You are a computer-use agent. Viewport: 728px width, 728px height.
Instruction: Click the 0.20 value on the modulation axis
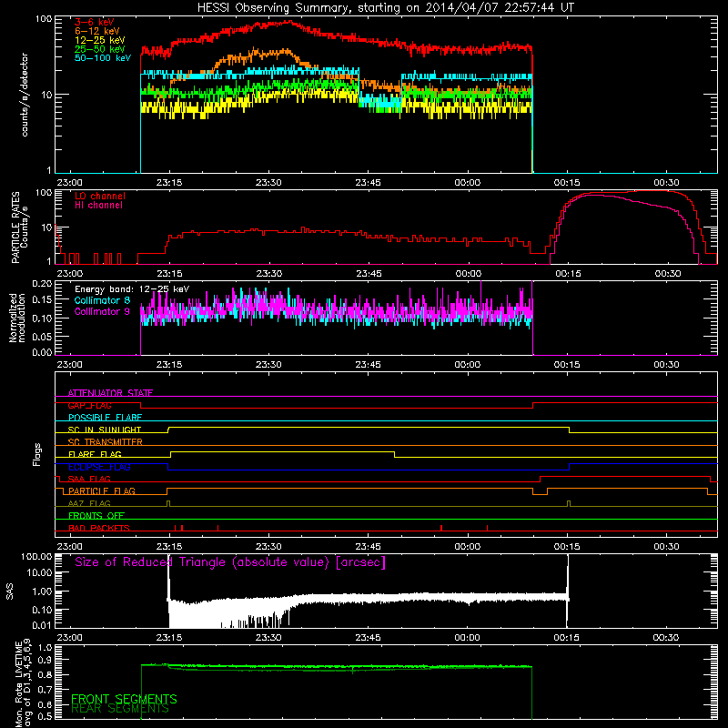(42, 283)
